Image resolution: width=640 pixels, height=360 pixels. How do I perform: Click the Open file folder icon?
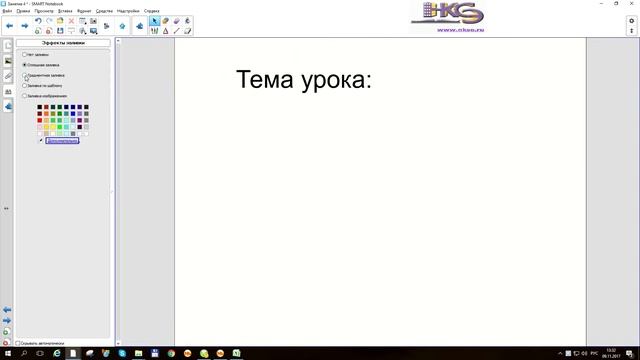click(x=60, y=21)
